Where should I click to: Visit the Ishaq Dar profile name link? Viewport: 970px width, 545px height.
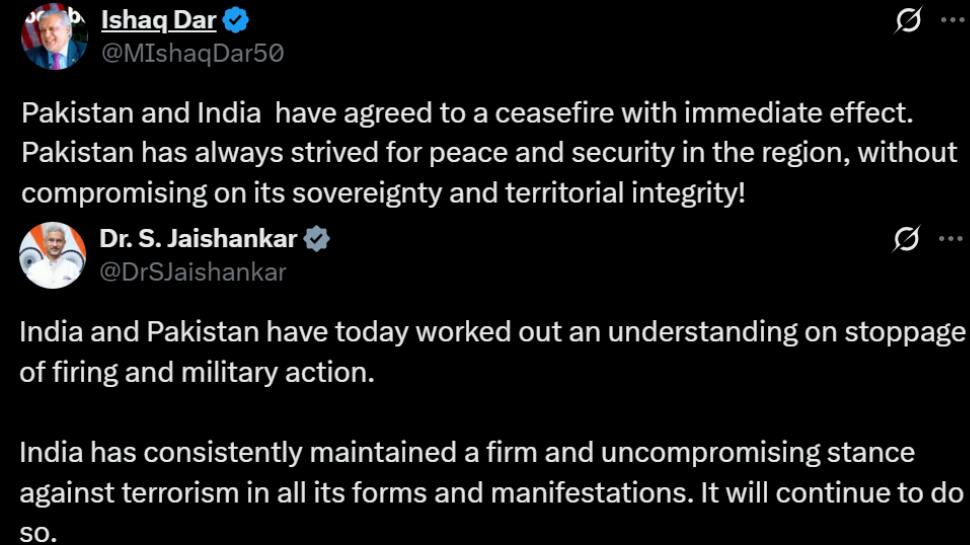click(x=158, y=20)
